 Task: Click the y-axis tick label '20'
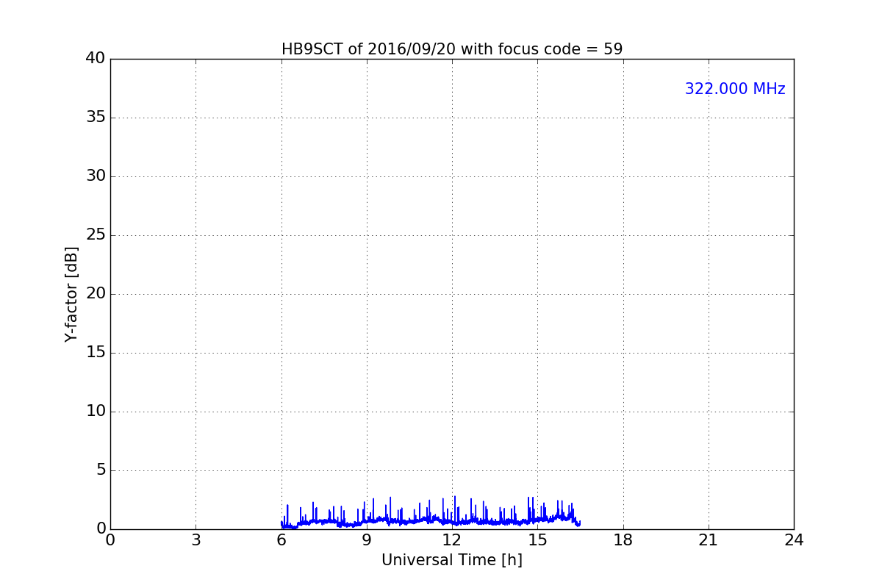coord(96,294)
